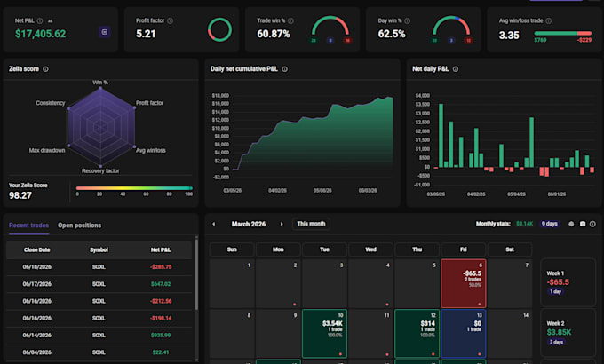Click the 1 day badge in Week 1
Image resolution: width=604 pixels, height=364 pixels.
(x=555, y=291)
